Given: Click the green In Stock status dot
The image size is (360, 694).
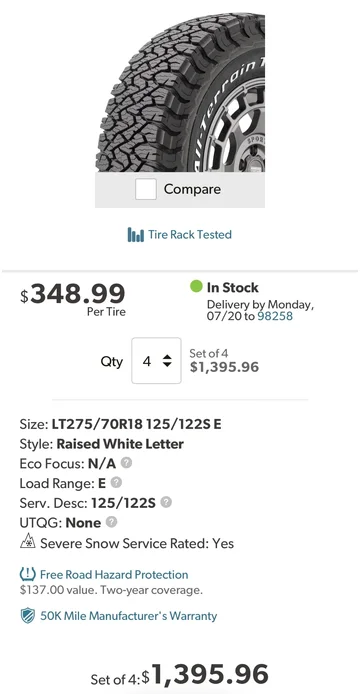Looking at the screenshot, I should 196,286.
